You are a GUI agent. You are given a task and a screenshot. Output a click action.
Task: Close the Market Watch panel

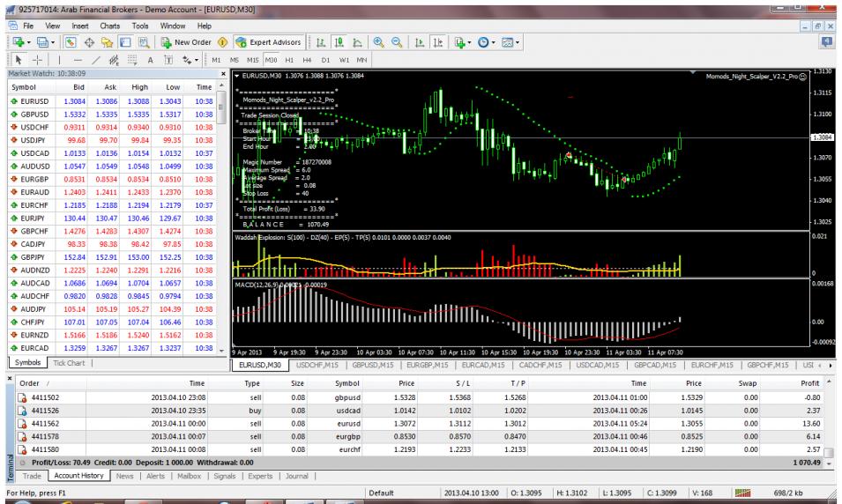(223, 73)
